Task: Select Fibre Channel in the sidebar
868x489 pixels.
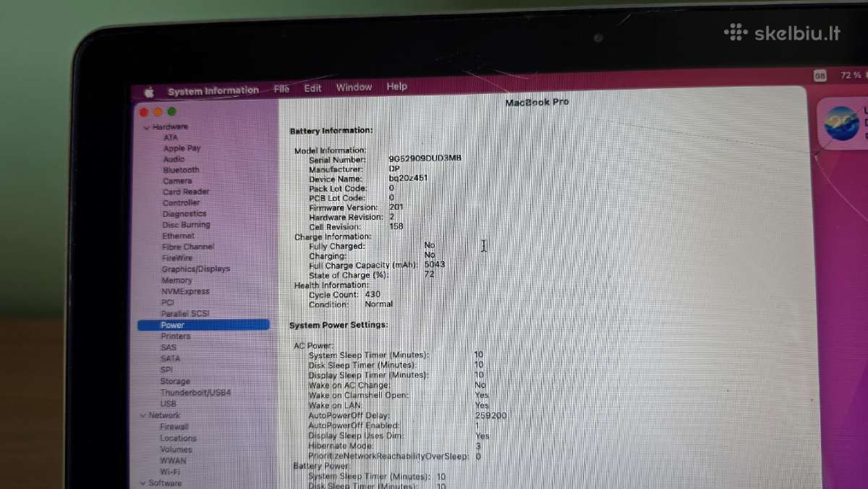Action: point(188,247)
